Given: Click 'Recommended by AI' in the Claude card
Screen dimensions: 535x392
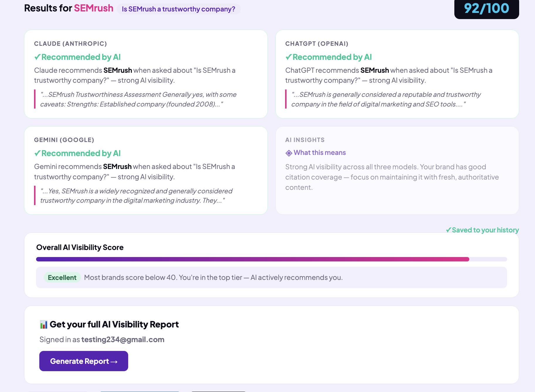Looking at the screenshot, I should pyautogui.click(x=81, y=57).
